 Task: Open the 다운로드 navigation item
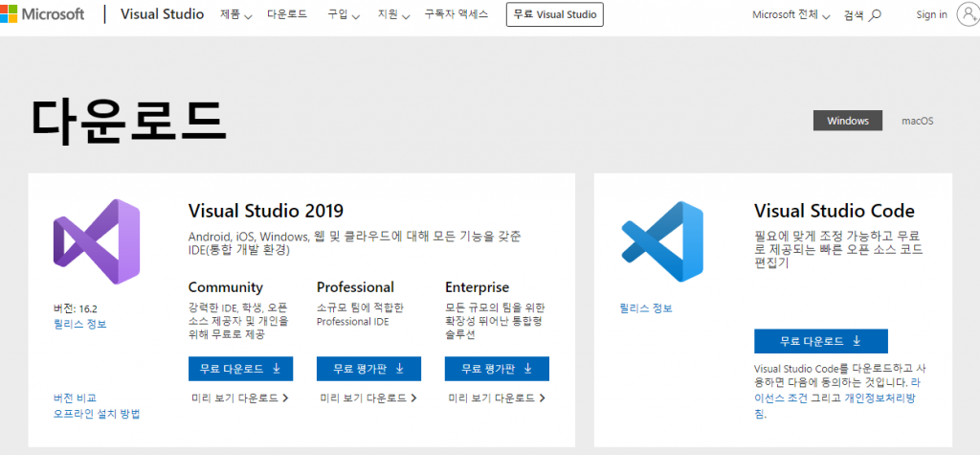289,15
